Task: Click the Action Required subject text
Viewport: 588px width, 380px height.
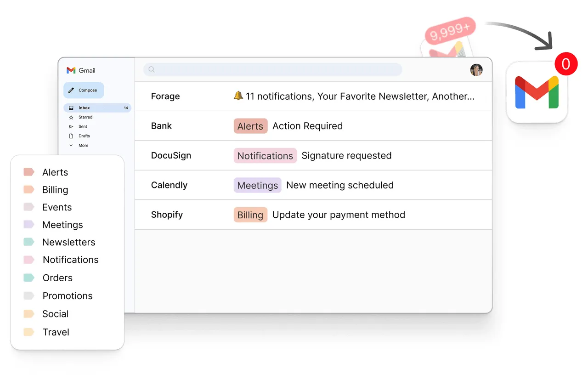Action: pos(308,126)
